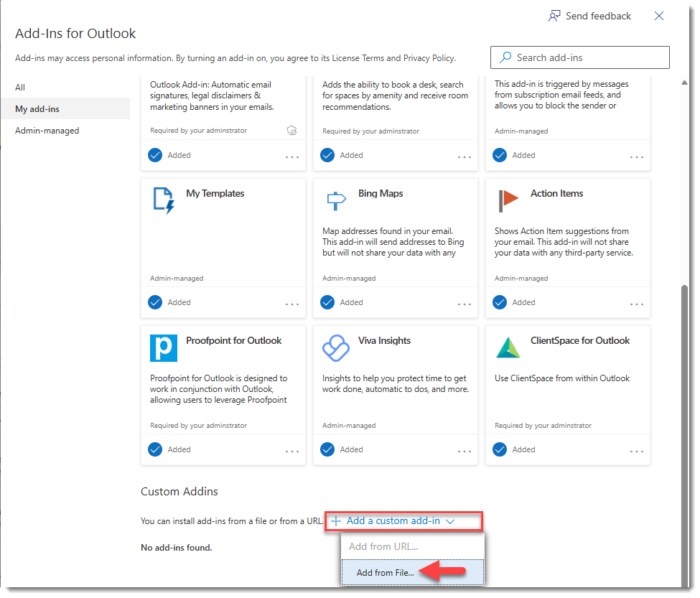Toggle the Added checkmark for Bing Maps

click(327, 302)
